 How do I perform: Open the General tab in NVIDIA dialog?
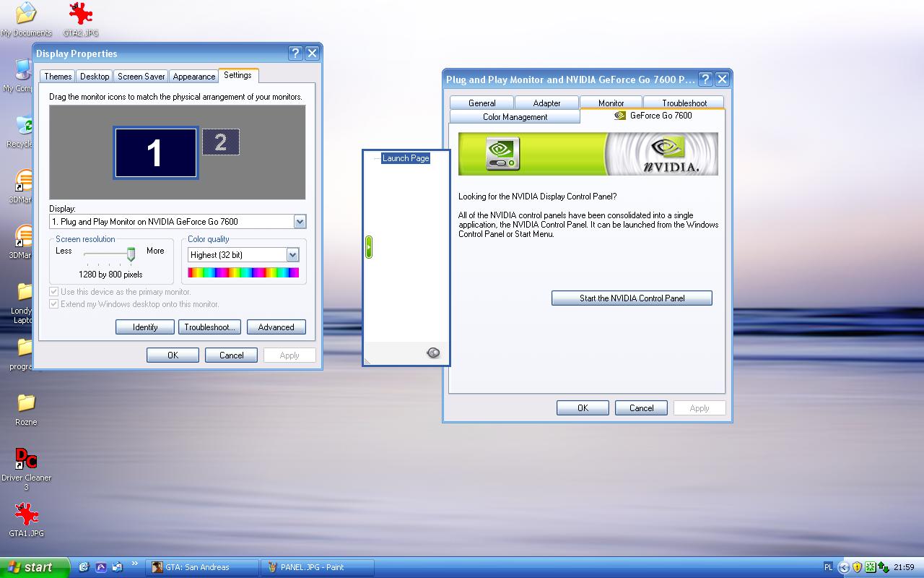pyautogui.click(x=481, y=103)
